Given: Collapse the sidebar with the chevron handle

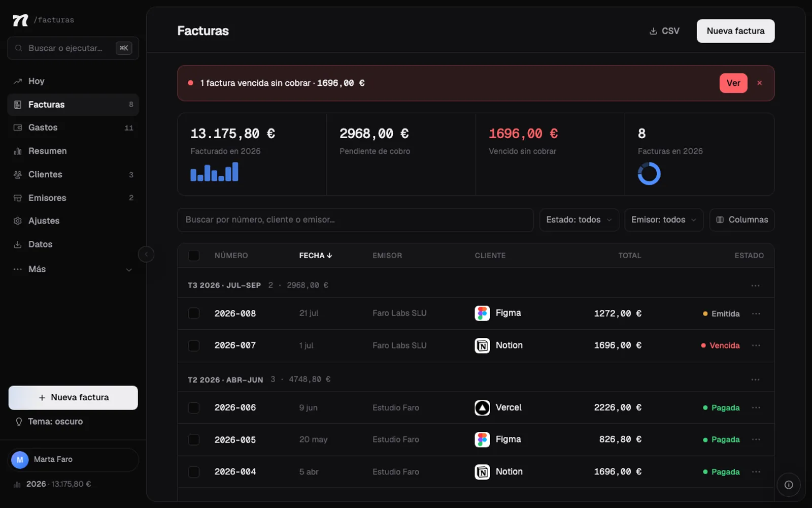Looking at the screenshot, I should click(x=146, y=254).
